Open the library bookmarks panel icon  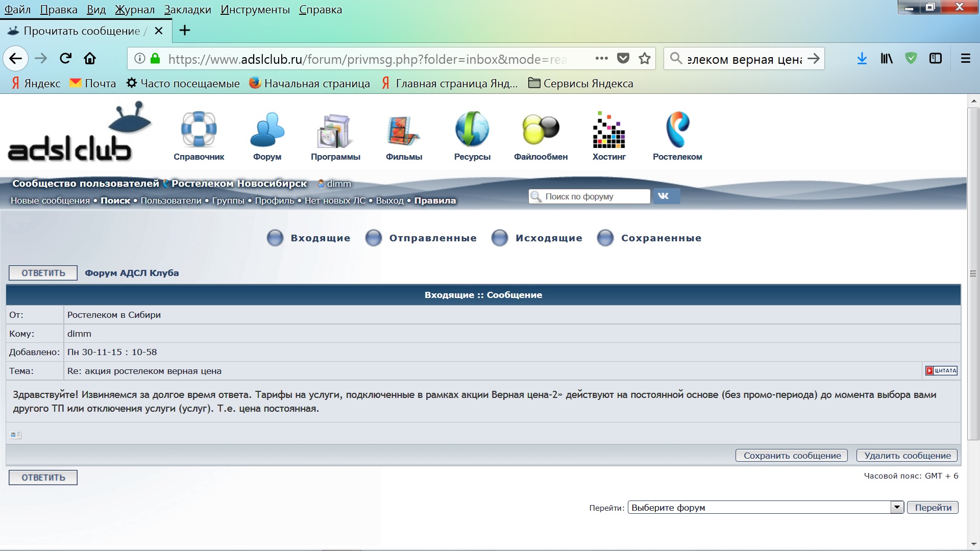(x=887, y=59)
